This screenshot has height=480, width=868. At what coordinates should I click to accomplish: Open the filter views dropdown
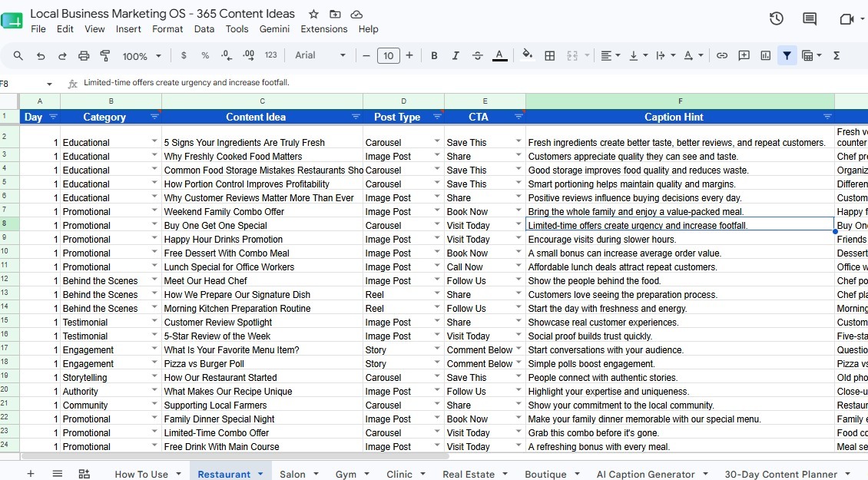pos(811,55)
